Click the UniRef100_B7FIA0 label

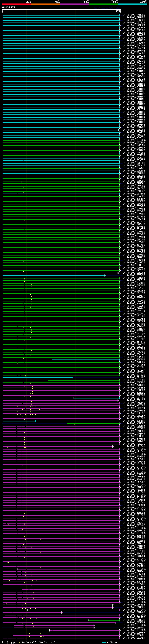tap(134, 421)
